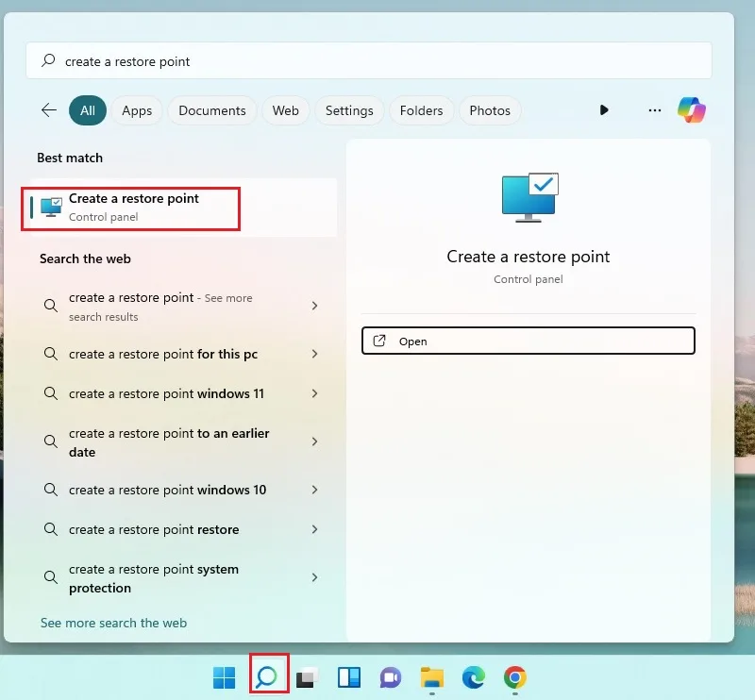Open Copilot icon in search panel
This screenshot has width=755, height=700.
tap(692, 110)
